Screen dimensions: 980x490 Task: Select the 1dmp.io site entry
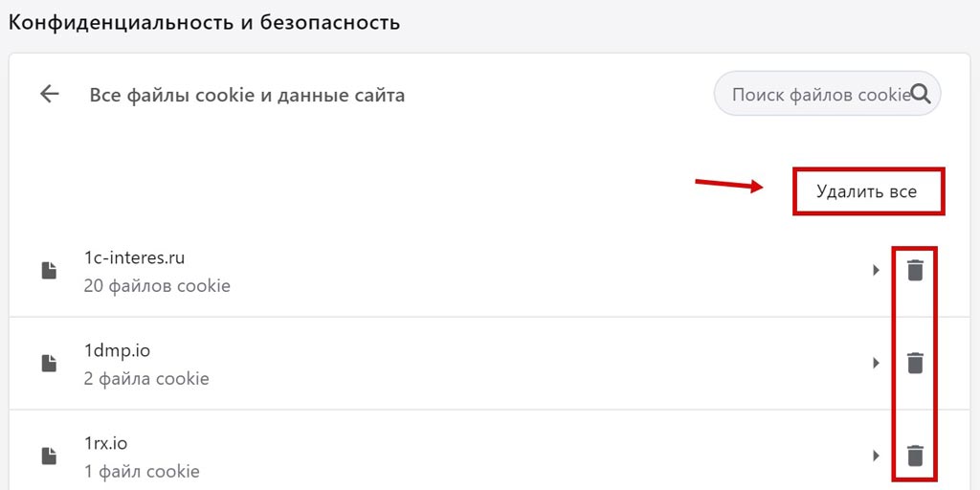click(x=117, y=351)
